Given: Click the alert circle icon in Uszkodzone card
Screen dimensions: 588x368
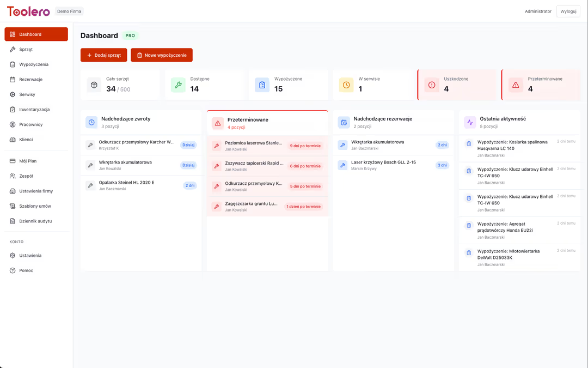Looking at the screenshot, I should [432, 85].
